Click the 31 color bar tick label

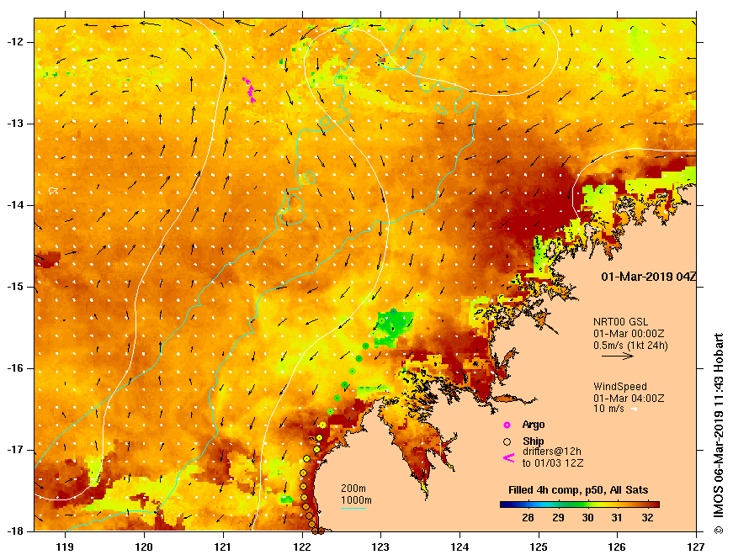point(617,517)
